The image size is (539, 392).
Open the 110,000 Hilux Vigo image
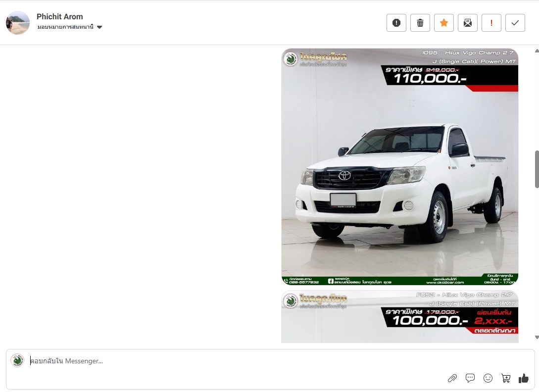(x=399, y=167)
